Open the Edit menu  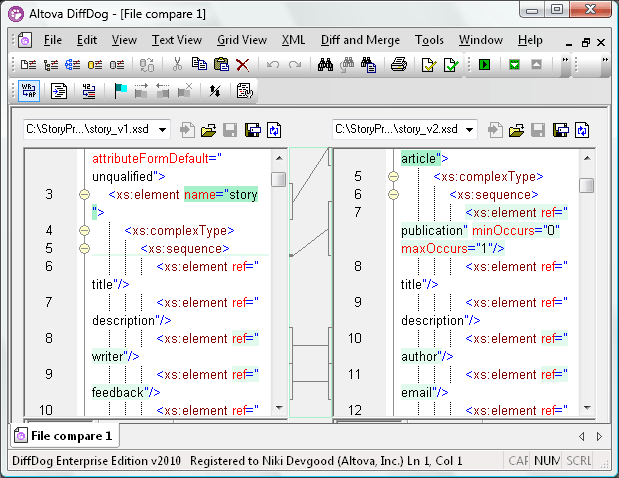click(87, 40)
